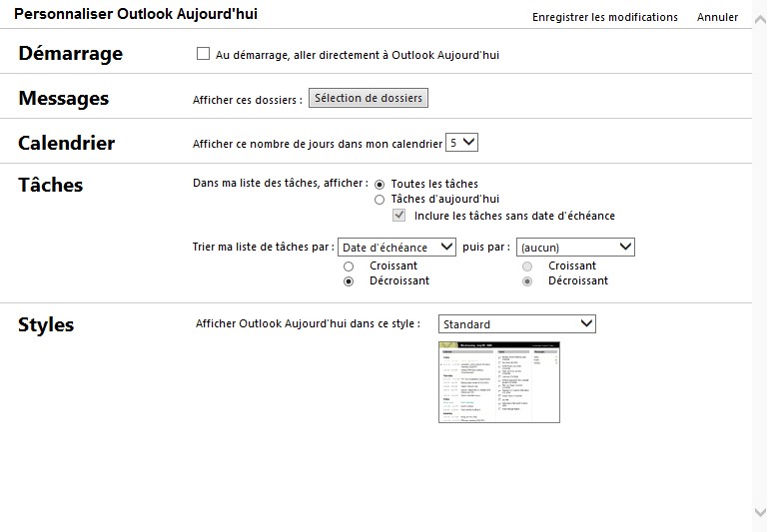Screen dimensions: 767x532
Task: Click the Calendrier section heading
Action: [x=67, y=143]
